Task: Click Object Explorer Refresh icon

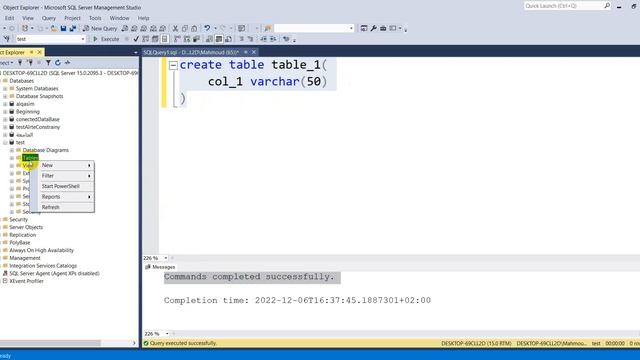Action: point(58,63)
